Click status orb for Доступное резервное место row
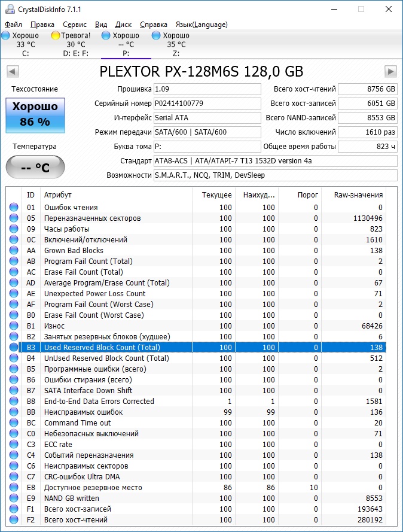Viewport: 403px width, 532px height. coord(14,487)
